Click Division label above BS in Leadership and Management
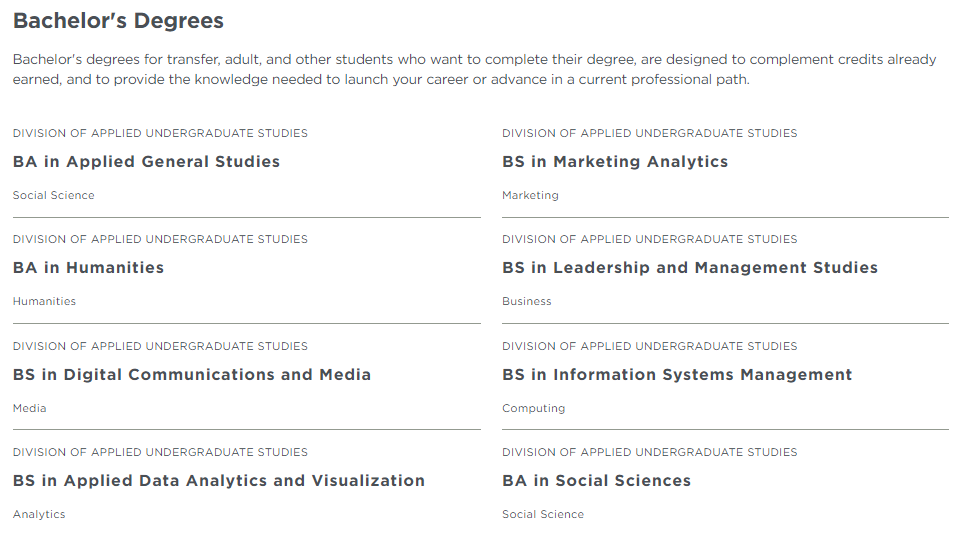The image size is (954, 536). [x=649, y=239]
